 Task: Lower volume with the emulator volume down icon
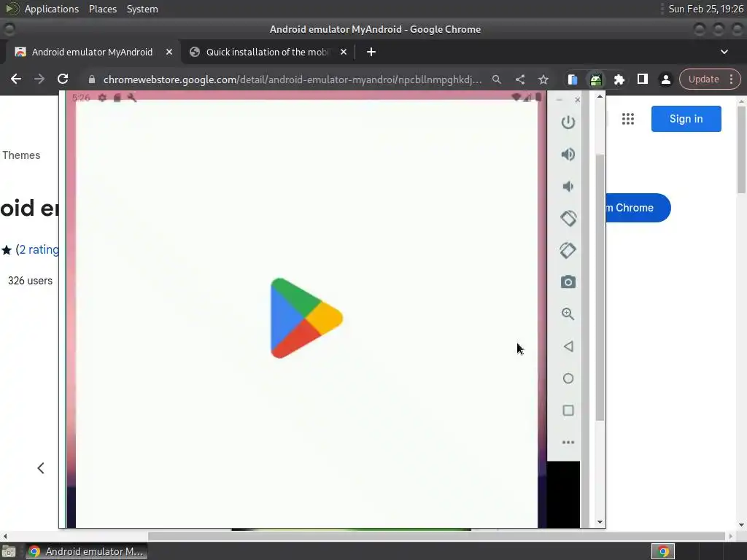click(568, 186)
